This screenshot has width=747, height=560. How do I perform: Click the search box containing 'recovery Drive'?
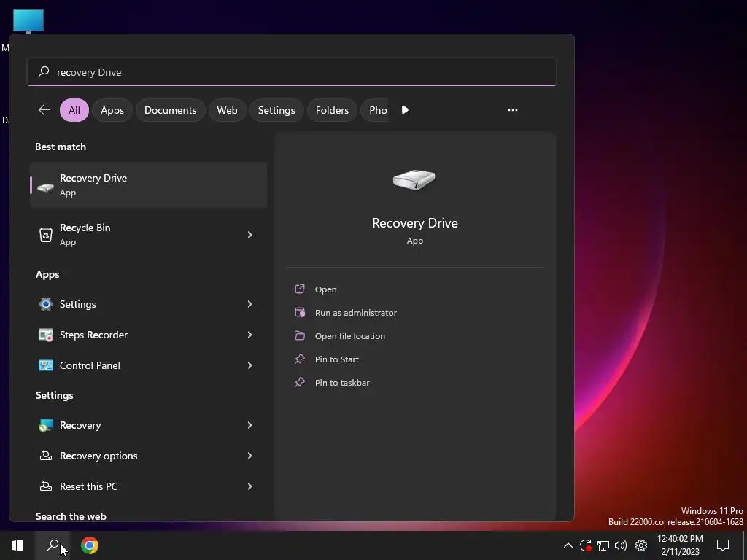click(292, 72)
